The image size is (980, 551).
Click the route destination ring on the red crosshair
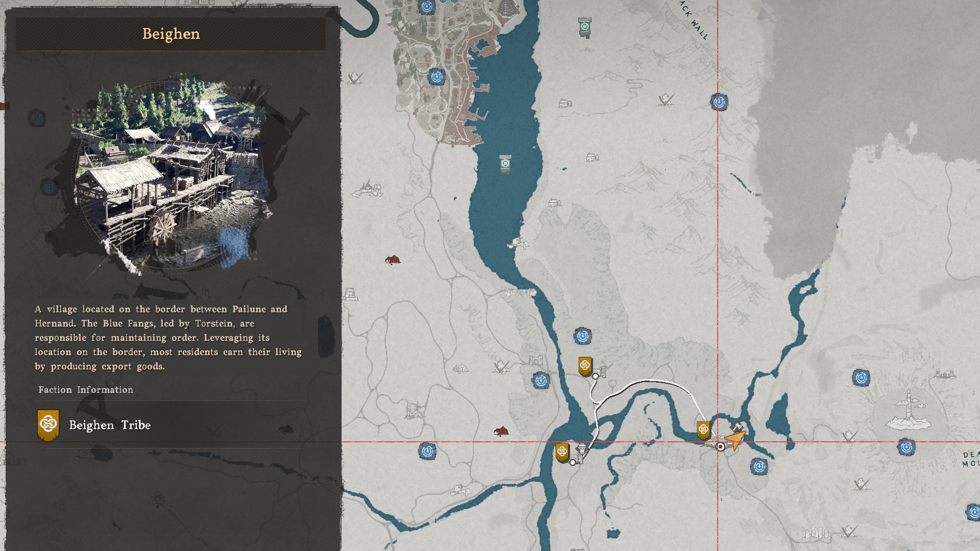721,447
